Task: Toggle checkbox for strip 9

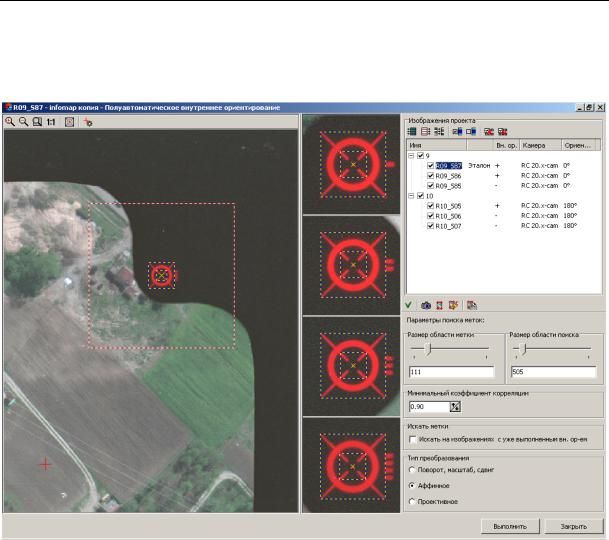Action: coord(420,155)
